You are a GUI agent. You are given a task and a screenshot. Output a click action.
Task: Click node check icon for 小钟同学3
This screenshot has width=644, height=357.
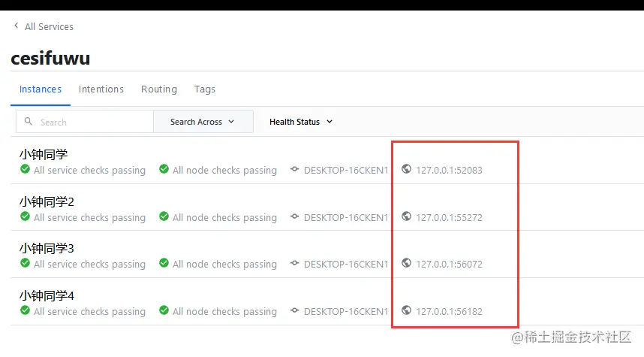[164, 263]
